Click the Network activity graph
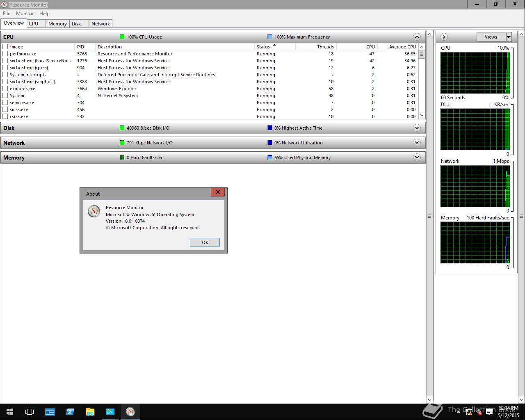525x420 pixels. [x=475, y=186]
